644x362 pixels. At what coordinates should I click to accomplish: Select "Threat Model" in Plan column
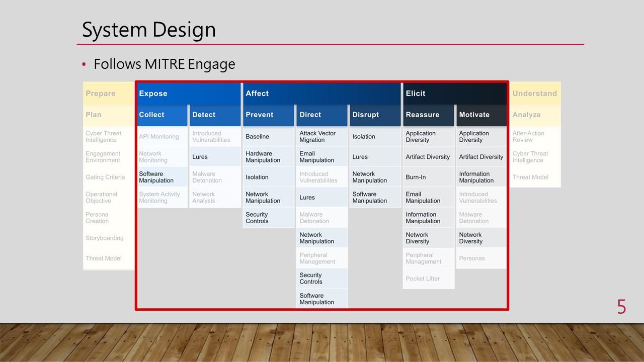click(109, 258)
